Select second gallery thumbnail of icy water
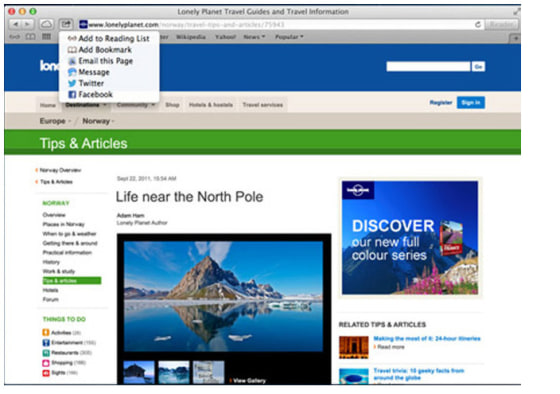The height and width of the screenshot is (394, 560). point(174,372)
